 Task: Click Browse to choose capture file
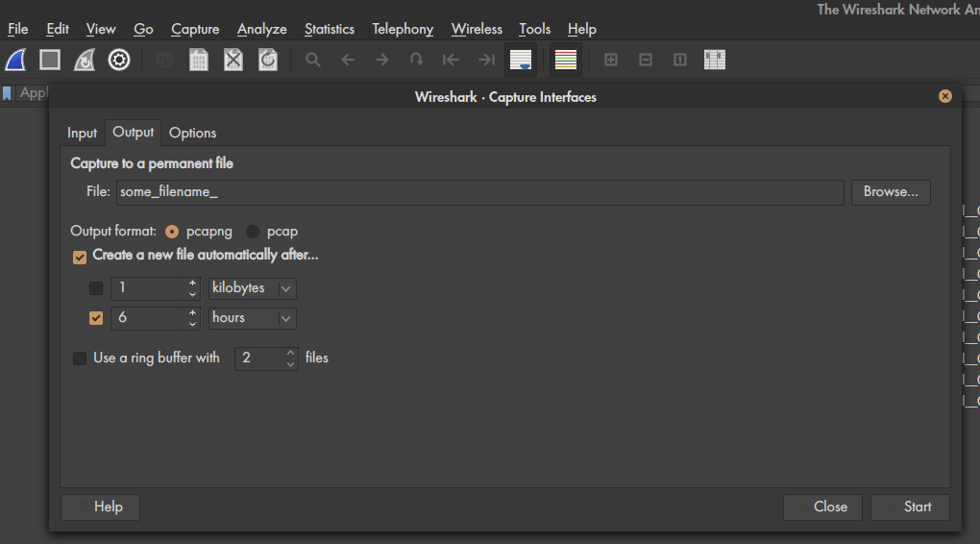click(x=891, y=192)
